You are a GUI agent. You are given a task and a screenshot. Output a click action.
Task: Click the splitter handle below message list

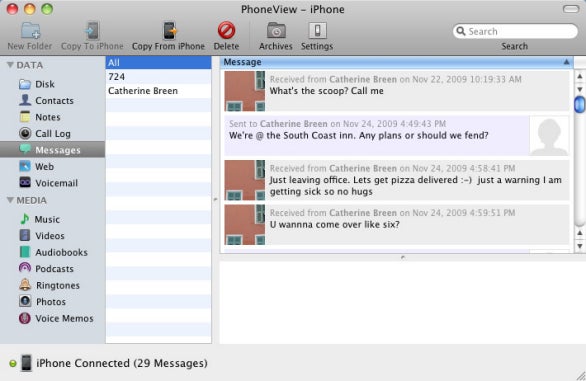click(x=403, y=257)
